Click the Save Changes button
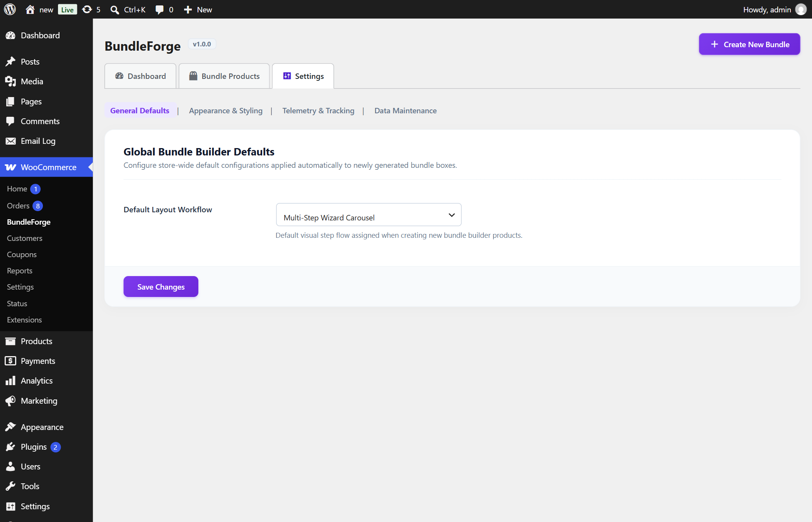Image resolution: width=812 pixels, height=522 pixels. (161, 287)
